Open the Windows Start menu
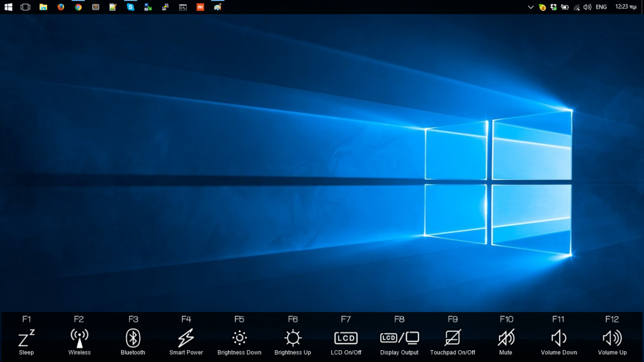This screenshot has width=644, height=362. coord(8,7)
